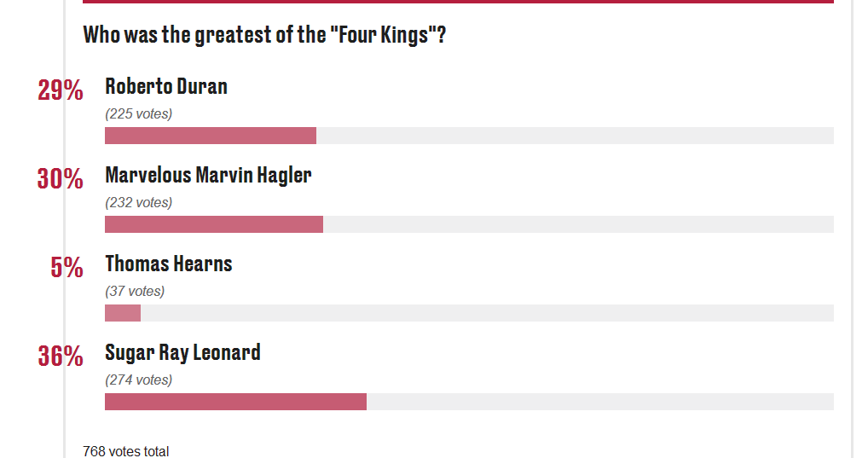Click the (232 votes) count text
868x458 pixels.
coord(138,203)
